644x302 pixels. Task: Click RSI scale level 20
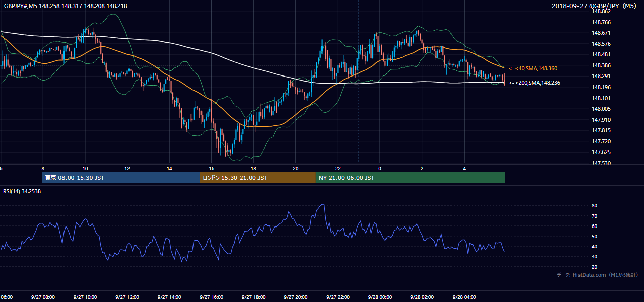[x=594, y=267]
